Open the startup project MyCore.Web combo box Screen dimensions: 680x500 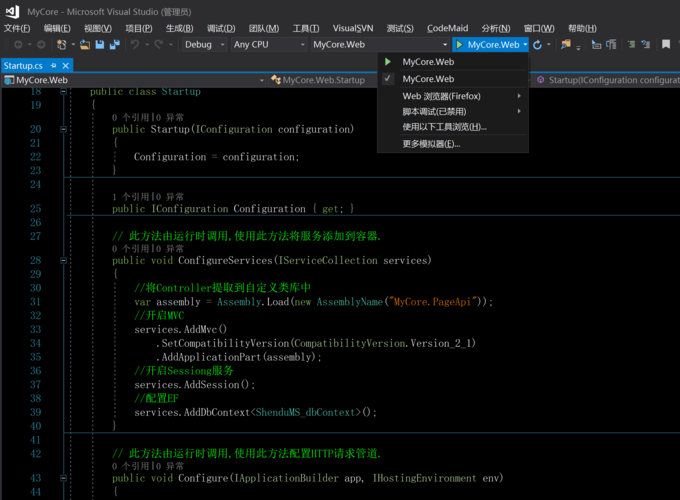380,45
